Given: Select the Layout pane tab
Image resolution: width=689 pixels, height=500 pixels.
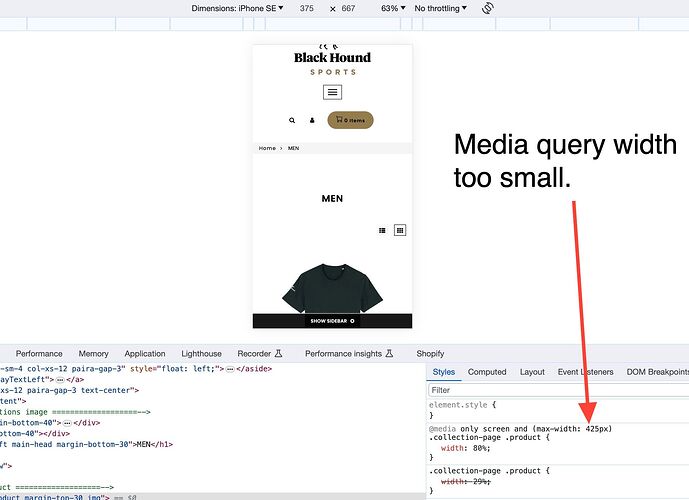Looking at the screenshot, I should 532,372.
